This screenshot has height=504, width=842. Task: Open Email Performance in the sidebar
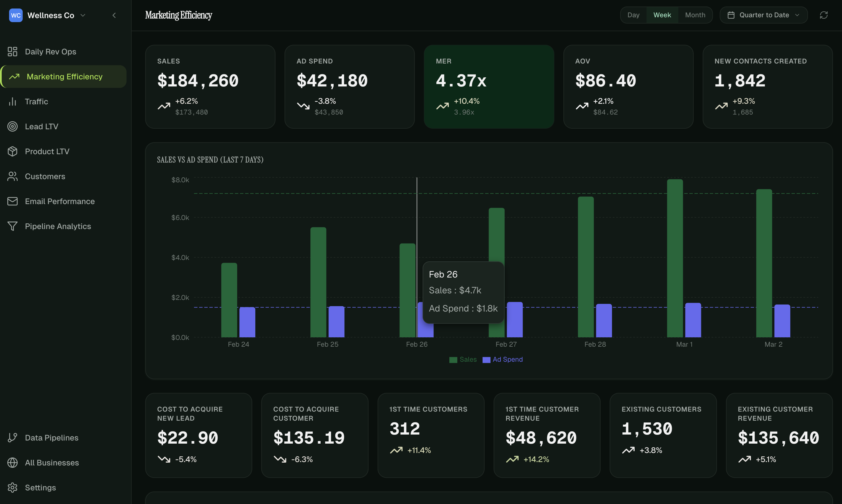[64, 201]
